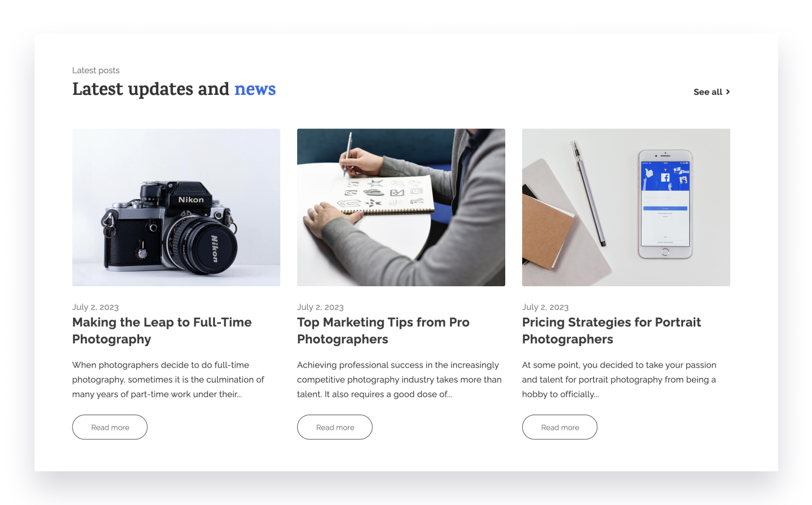This screenshot has height=505, width=812.
Task: Open Top Marketing Tips from Pro Photographers
Action: [383, 330]
